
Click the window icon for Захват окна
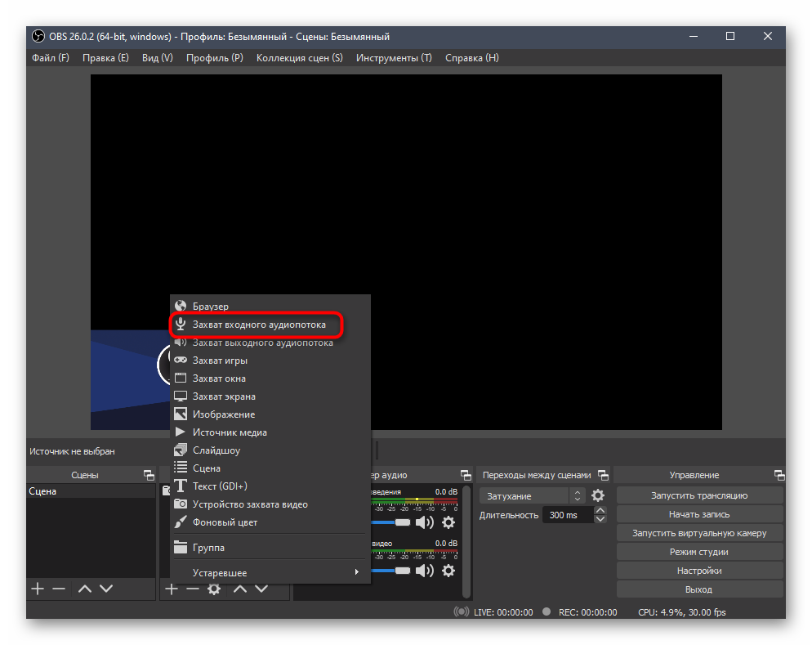(x=181, y=378)
